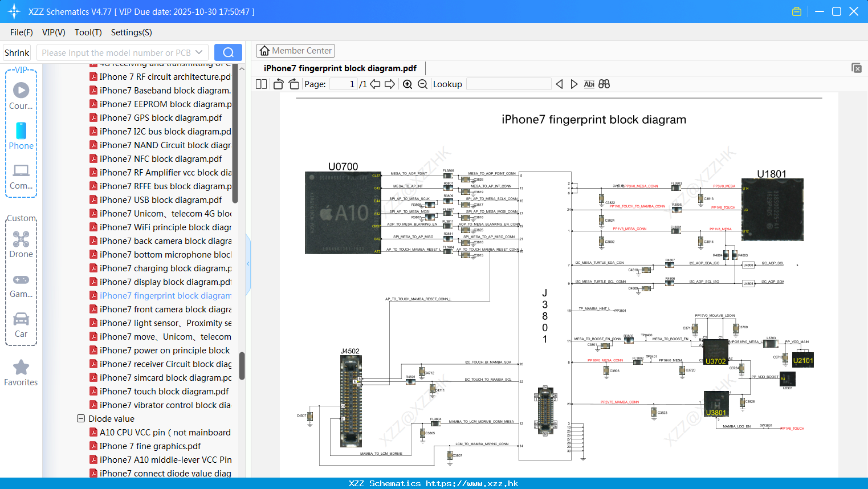Open the model number dropdown arrow
The width and height of the screenshot is (868, 489).
tap(199, 52)
